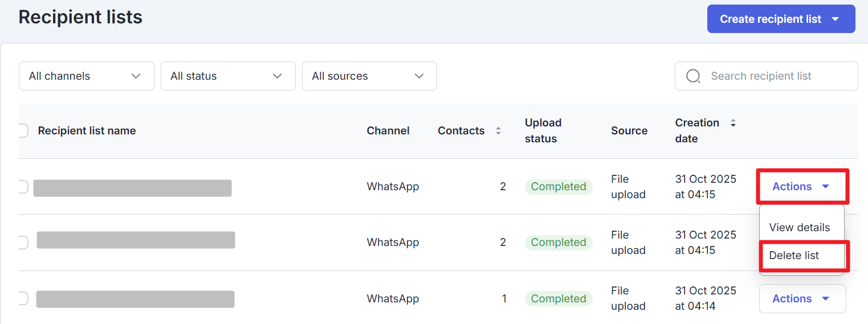Click the Channel column header
Screen dimensions: 868x324
[x=388, y=131]
